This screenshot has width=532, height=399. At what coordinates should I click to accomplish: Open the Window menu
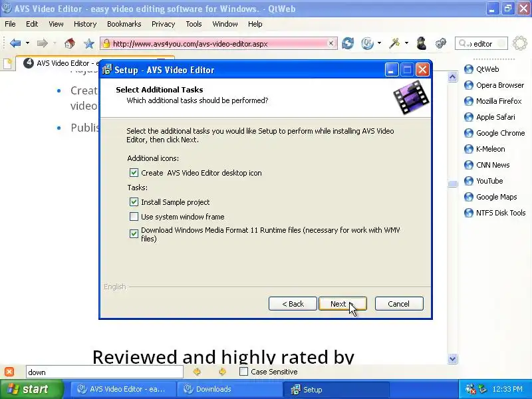point(225,24)
